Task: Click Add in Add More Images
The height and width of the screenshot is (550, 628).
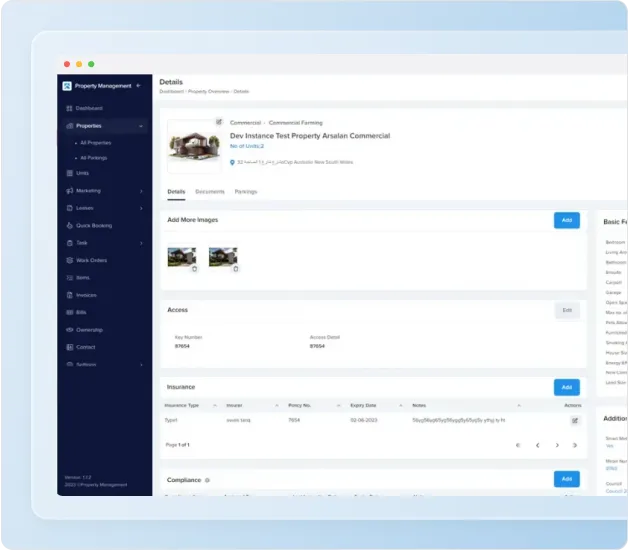Action: [567, 220]
